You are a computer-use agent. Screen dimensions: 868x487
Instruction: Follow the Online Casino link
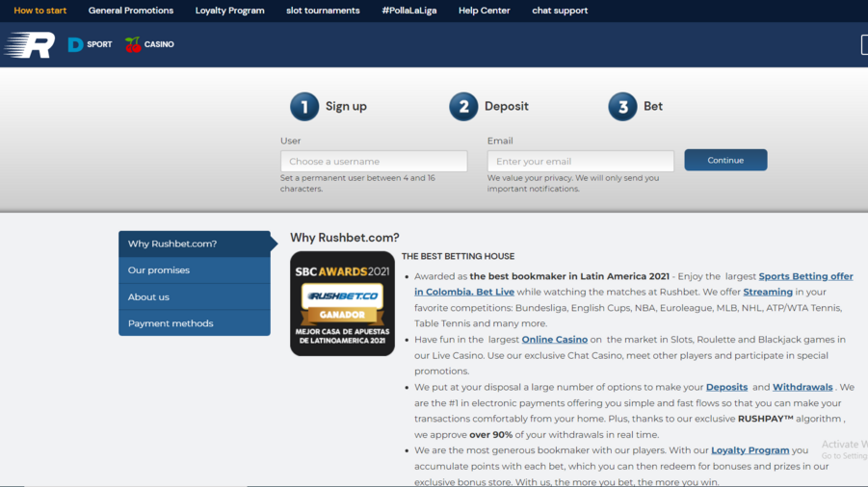pyautogui.click(x=554, y=340)
